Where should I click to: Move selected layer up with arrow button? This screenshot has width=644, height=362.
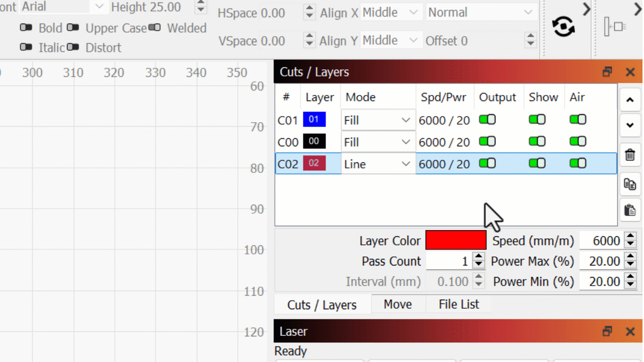(x=630, y=100)
